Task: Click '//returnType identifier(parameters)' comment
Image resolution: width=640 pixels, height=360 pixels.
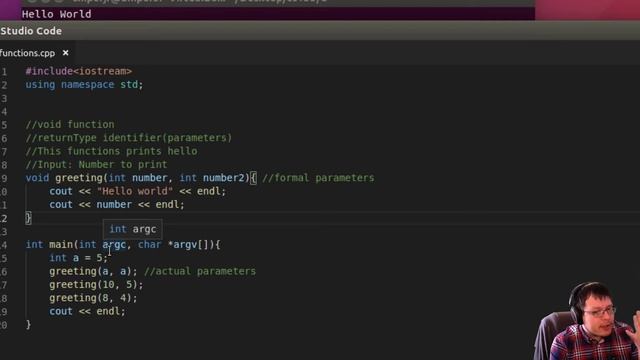Action: tap(129, 138)
